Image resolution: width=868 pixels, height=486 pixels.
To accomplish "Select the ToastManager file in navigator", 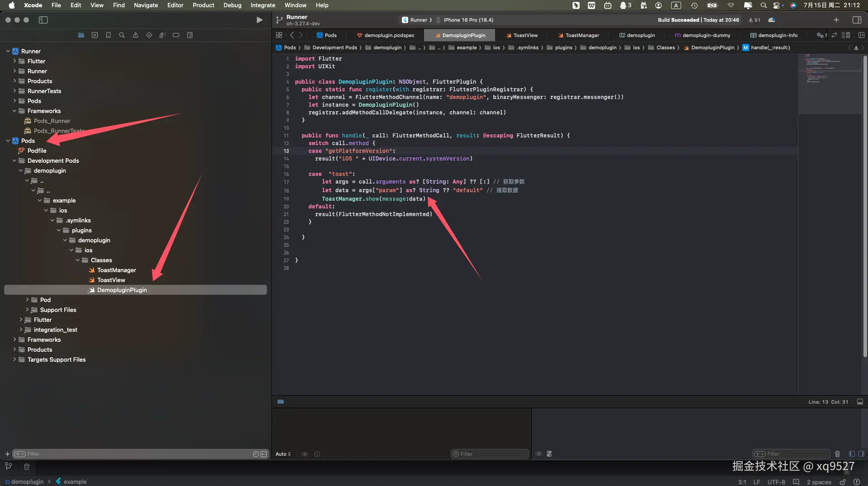I will click(116, 270).
